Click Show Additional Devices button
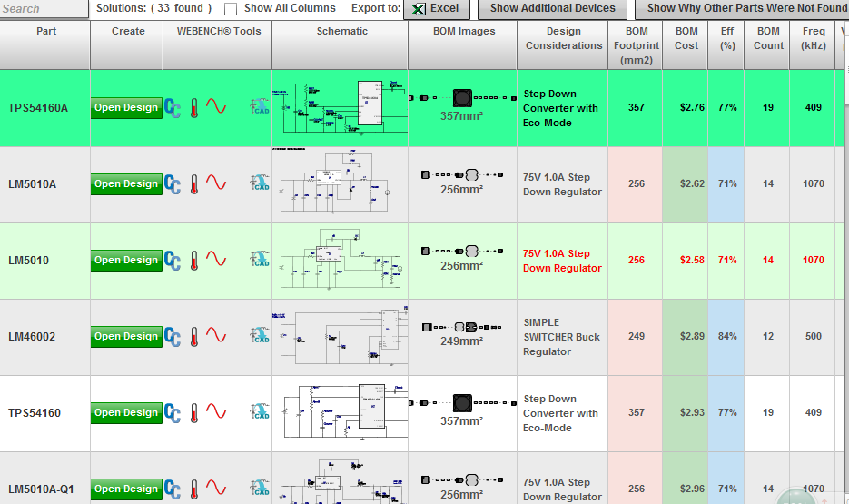The image size is (849, 504). 552,9
